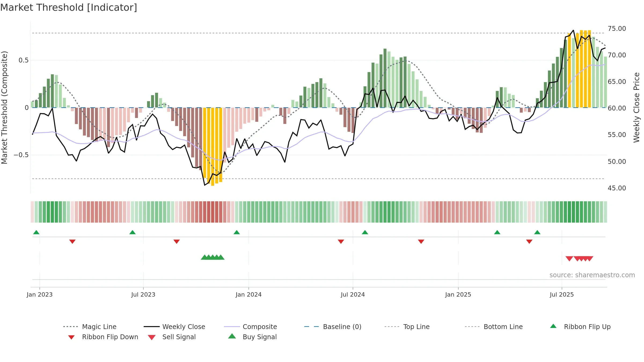
Task: Click the red flip-down marker just before Jul 2024
Action: [x=341, y=242]
